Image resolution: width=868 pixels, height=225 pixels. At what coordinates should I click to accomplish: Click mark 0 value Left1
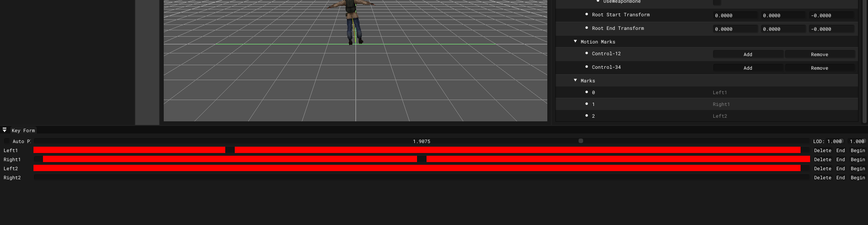[x=720, y=92]
